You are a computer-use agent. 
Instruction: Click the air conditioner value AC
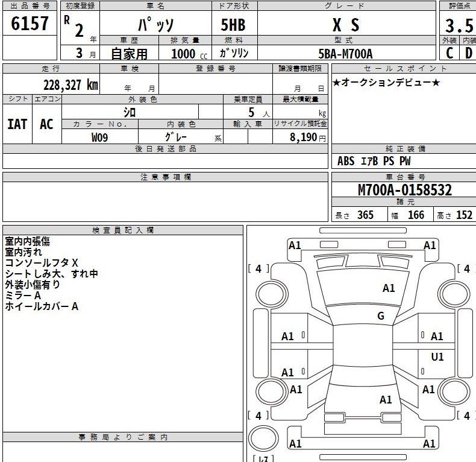coord(47,124)
